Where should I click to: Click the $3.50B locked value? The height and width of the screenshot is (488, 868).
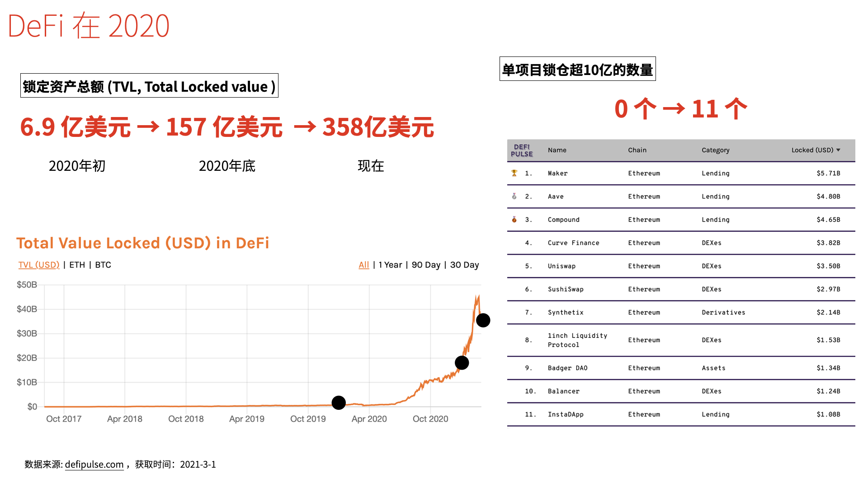tap(828, 266)
